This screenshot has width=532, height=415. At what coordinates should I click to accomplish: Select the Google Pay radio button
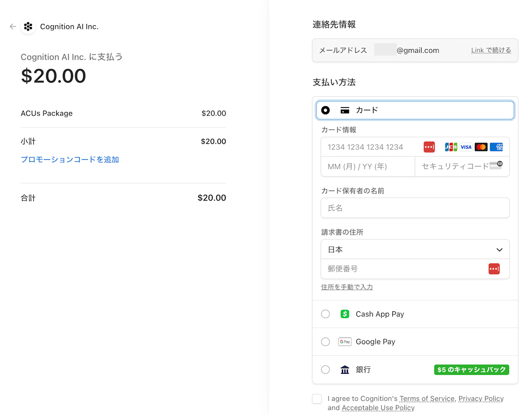pos(325,342)
